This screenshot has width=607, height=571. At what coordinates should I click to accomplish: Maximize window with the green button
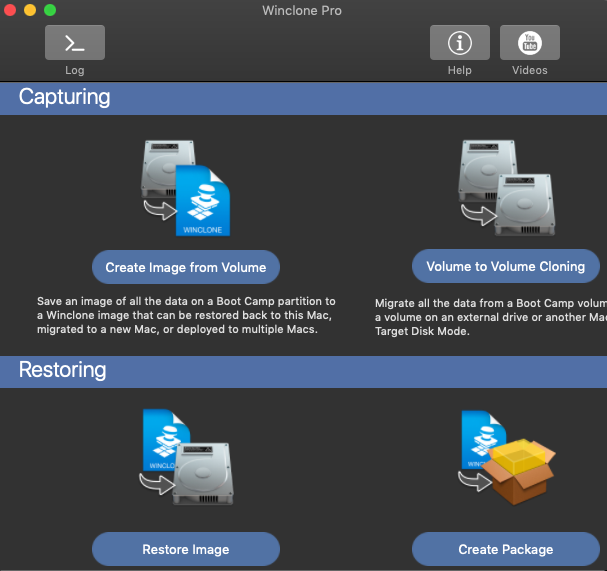(50, 10)
